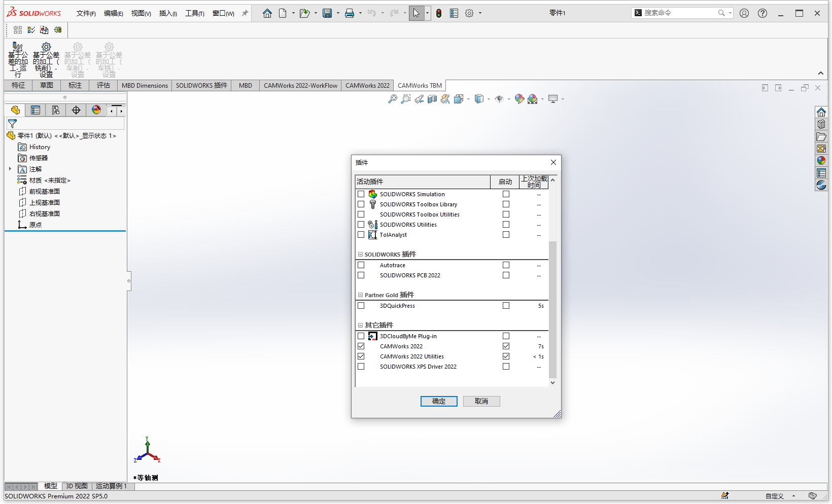Switch to CAMWorks 2022-WorkFlow tab

point(300,86)
